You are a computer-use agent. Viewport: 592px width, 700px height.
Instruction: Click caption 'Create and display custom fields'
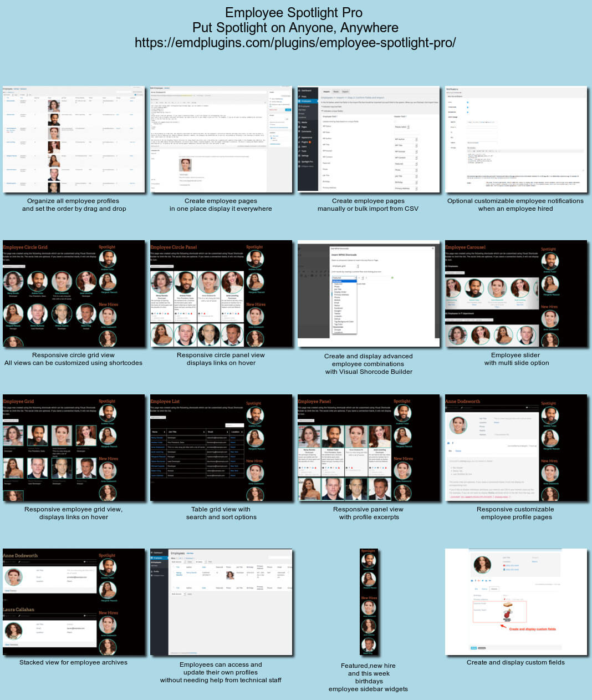tap(516, 662)
